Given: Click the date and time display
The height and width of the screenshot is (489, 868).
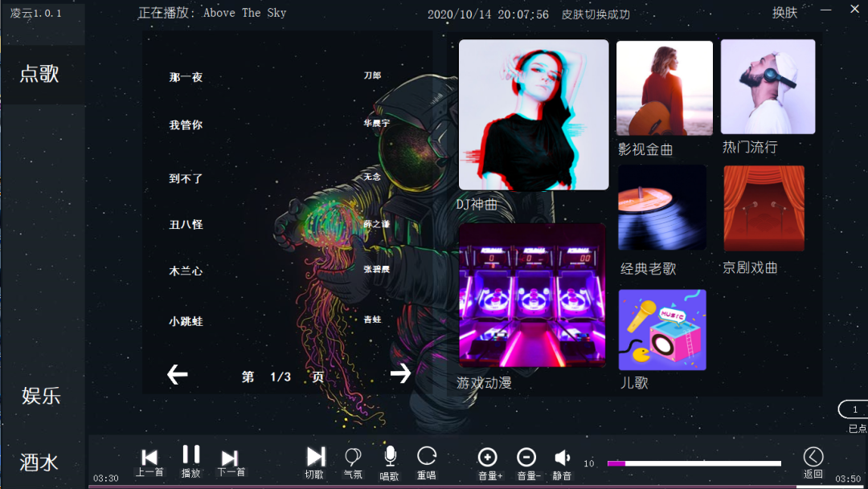Looking at the screenshot, I should click(x=488, y=14).
